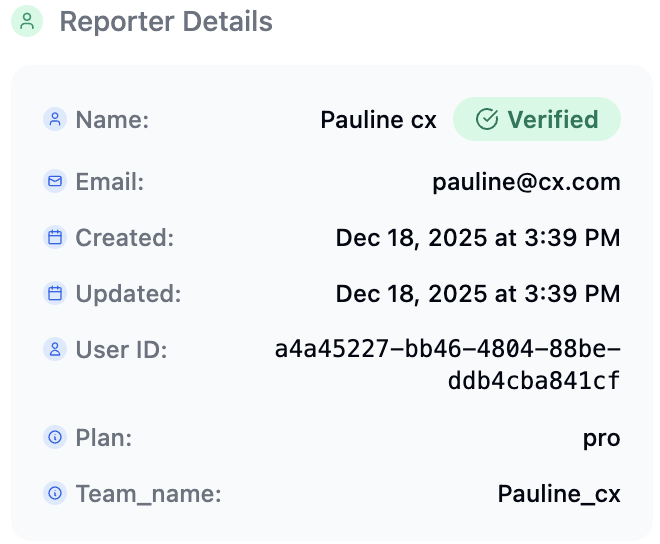660x544 pixels.
Task: Click the plan value pro
Action: pyautogui.click(x=601, y=438)
